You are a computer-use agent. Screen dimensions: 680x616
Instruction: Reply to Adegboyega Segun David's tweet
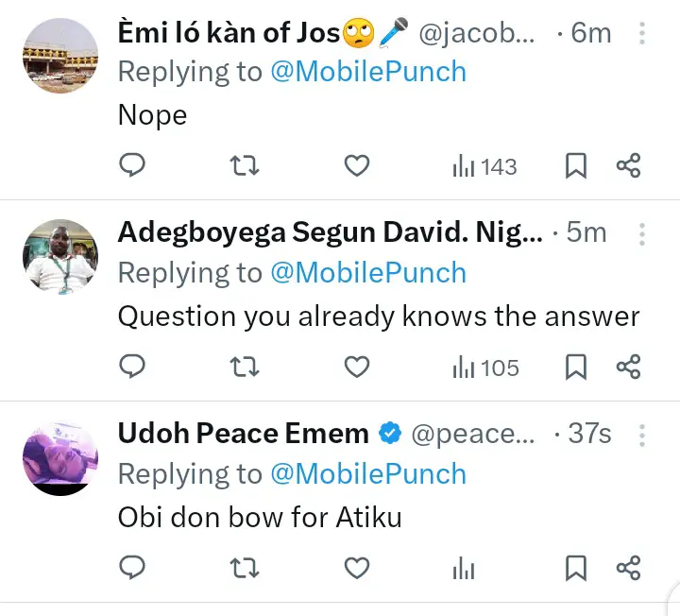pyautogui.click(x=133, y=367)
